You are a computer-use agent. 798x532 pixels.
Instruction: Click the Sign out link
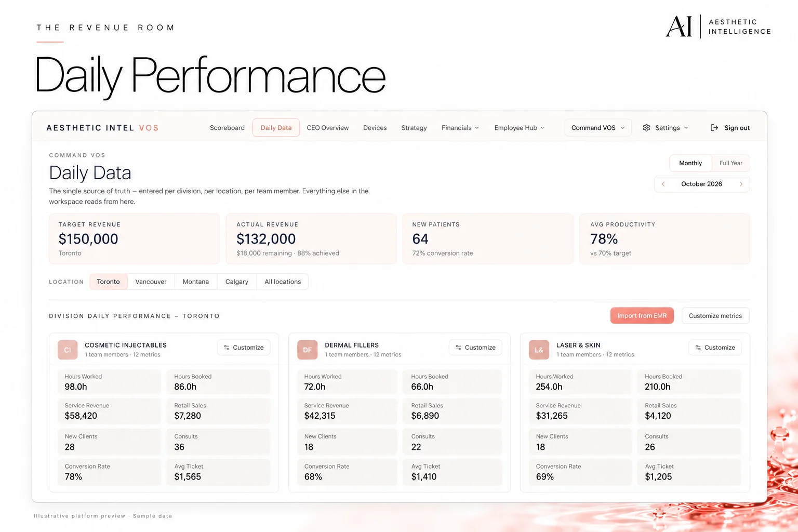click(730, 128)
